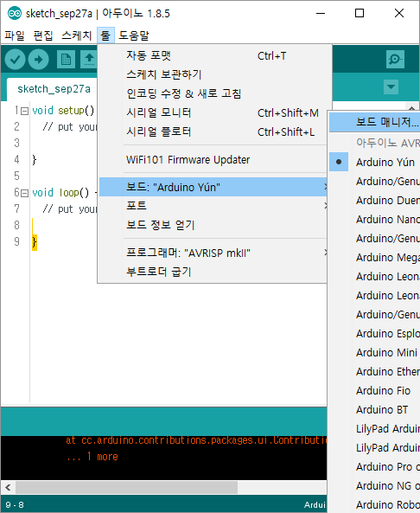Select the Arduino Robot board entry
Viewport: 420px width, 513px height.
374,505
